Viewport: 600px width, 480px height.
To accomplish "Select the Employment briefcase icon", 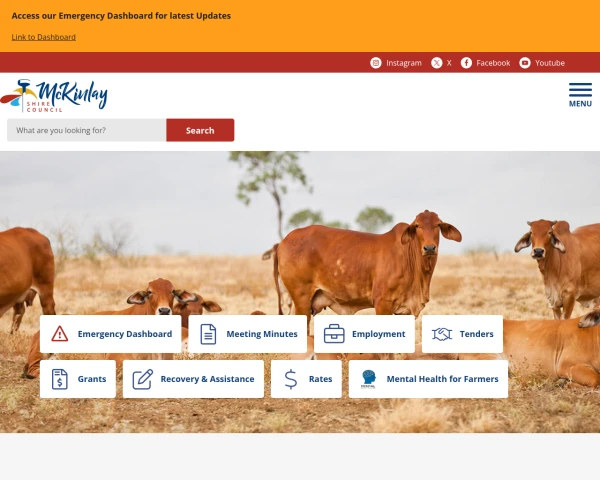I will pos(334,334).
